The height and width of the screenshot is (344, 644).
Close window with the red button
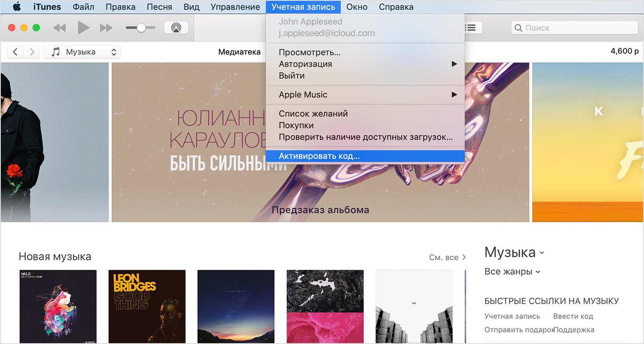(x=12, y=28)
